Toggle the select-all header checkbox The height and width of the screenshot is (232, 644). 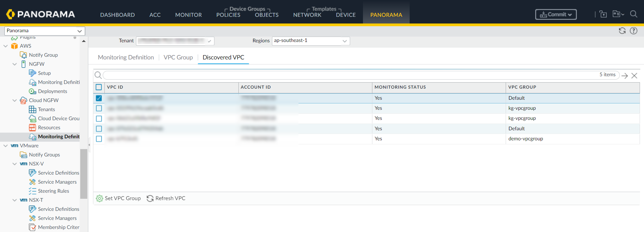pyautogui.click(x=99, y=87)
